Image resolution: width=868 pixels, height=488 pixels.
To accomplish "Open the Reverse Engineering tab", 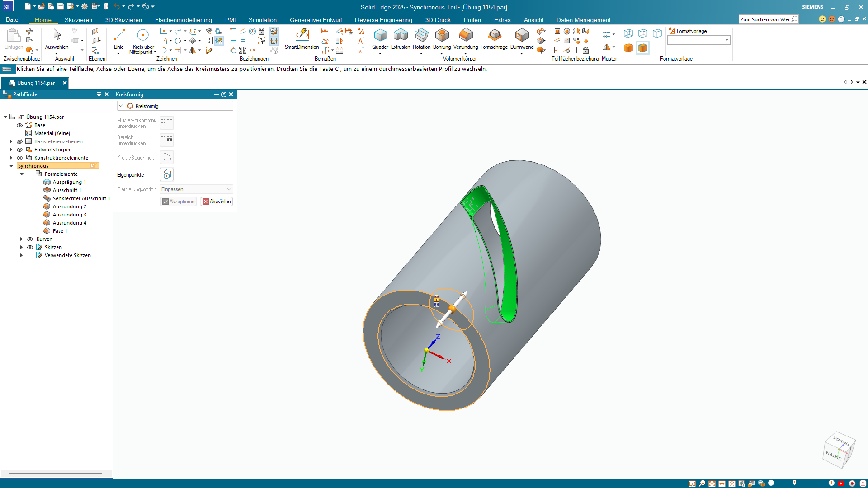I will pyautogui.click(x=383, y=20).
